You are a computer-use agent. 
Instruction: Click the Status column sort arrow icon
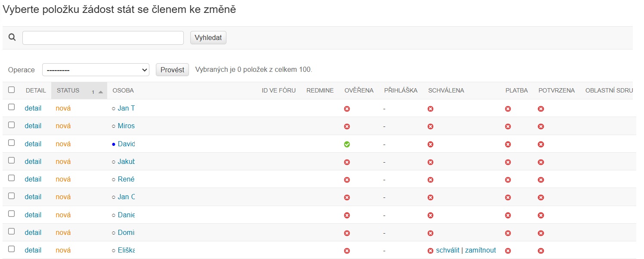101,92
